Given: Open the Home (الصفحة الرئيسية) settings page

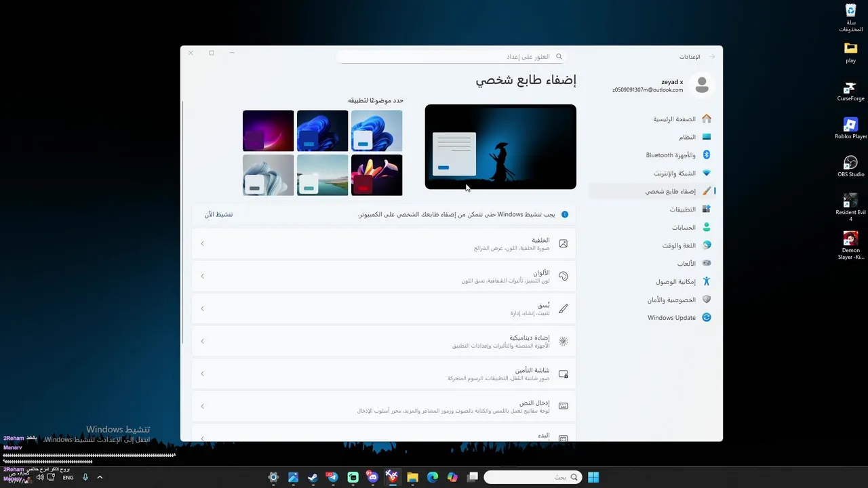Looking at the screenshot, I should [x=652, y=119].
